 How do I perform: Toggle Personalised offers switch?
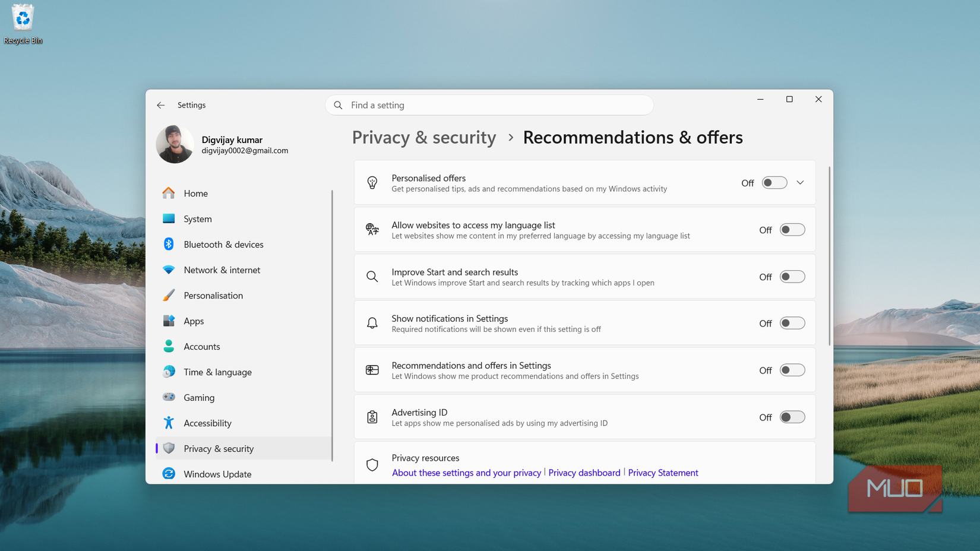tap(774, 183)
